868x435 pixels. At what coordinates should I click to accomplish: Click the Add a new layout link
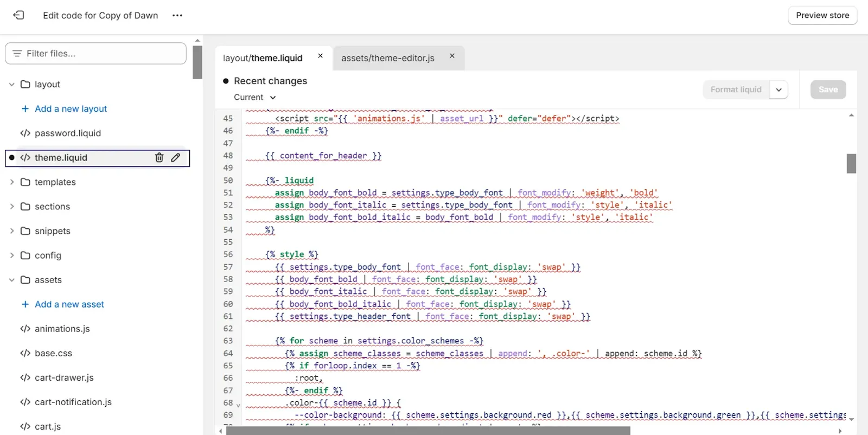[71, 109]
